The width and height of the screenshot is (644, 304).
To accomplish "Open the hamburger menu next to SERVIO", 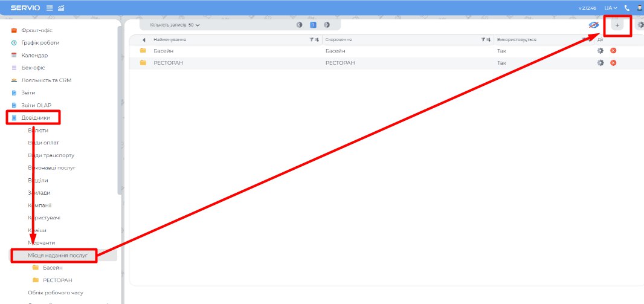I will (x=50, y=8).
